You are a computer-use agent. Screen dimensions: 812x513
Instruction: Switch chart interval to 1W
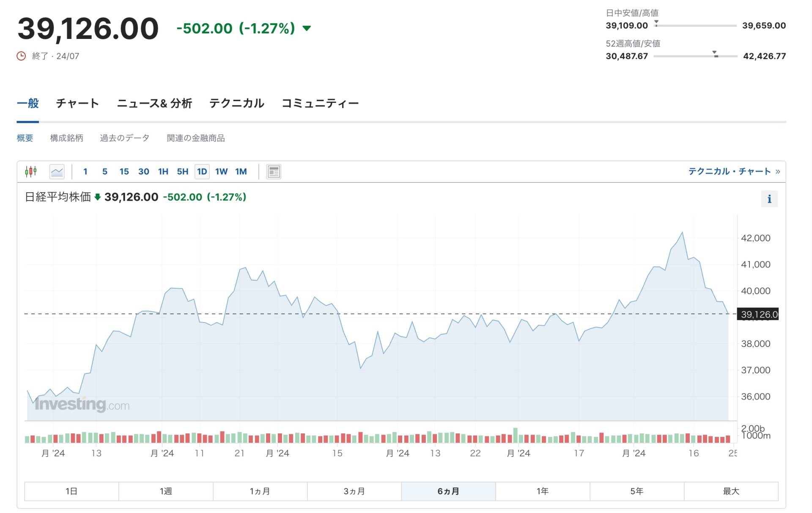pyautogui.click(x=221, y=171)
